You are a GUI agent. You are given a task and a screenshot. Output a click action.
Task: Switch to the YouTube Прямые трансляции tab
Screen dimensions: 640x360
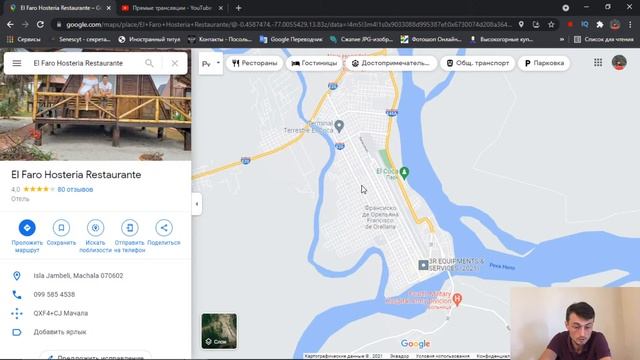pyautogui.click(x=171, y=8)
